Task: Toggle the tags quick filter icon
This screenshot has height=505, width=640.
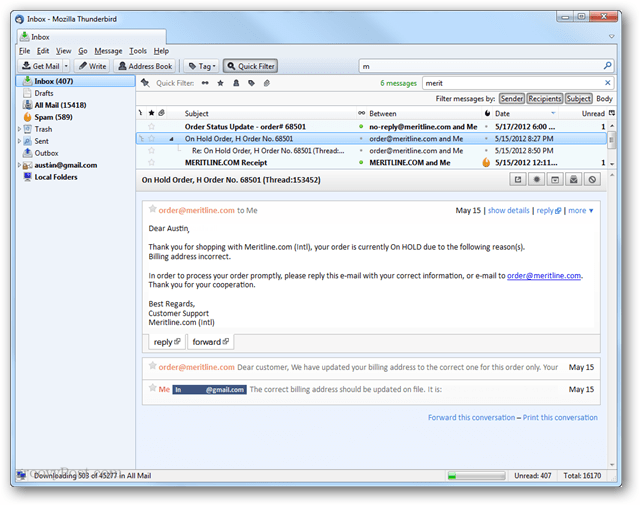Action: tap(251, 83)
